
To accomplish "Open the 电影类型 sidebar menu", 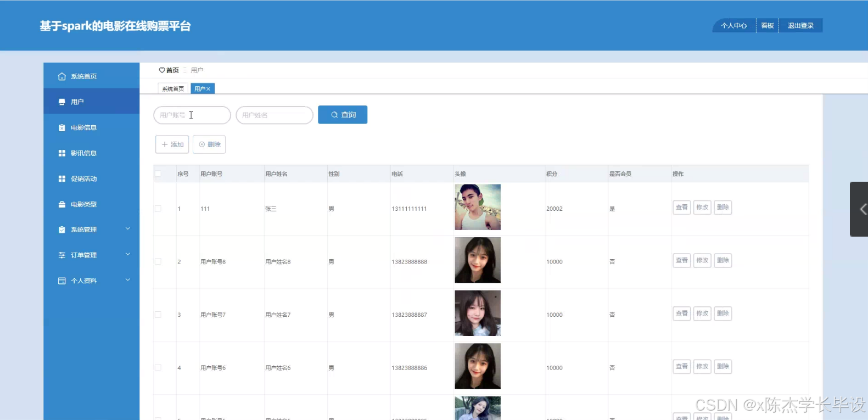I will (92, 204).
